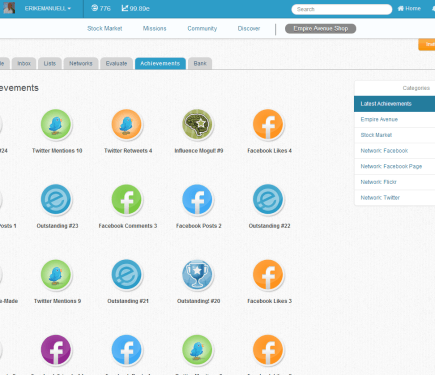Switch to the Lists tab
Screen dimensions: 435x375
pyautogui.click(x=50, y=63)
